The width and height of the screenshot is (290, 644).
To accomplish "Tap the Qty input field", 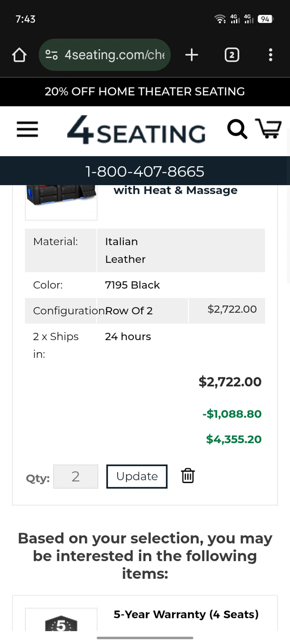I will coord(76,476).
